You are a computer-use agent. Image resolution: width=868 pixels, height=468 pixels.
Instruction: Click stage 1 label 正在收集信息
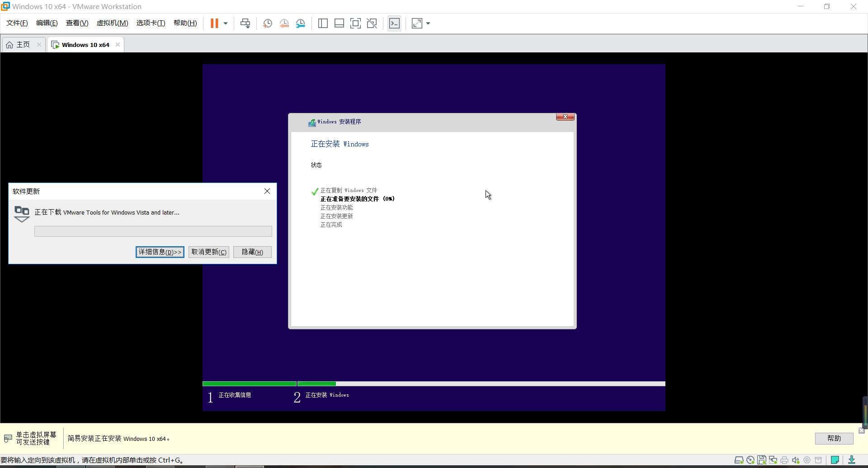[235, 395]
